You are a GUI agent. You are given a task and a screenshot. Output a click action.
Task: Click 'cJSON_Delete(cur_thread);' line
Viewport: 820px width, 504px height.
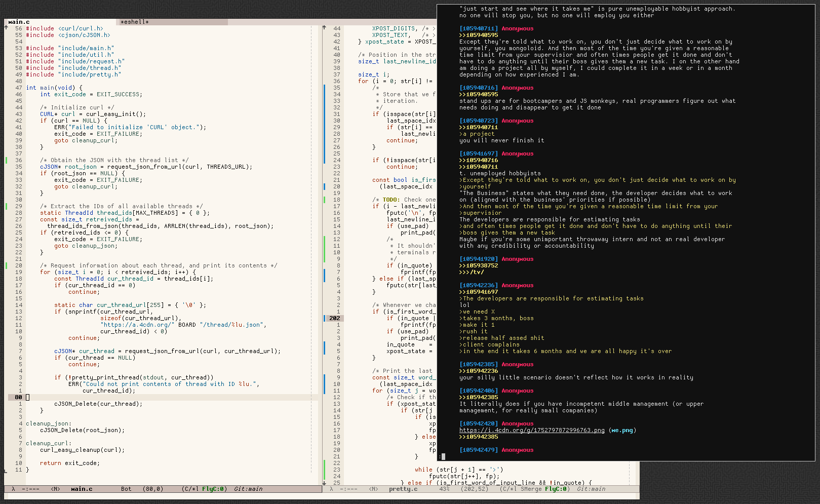coord(98,404)
